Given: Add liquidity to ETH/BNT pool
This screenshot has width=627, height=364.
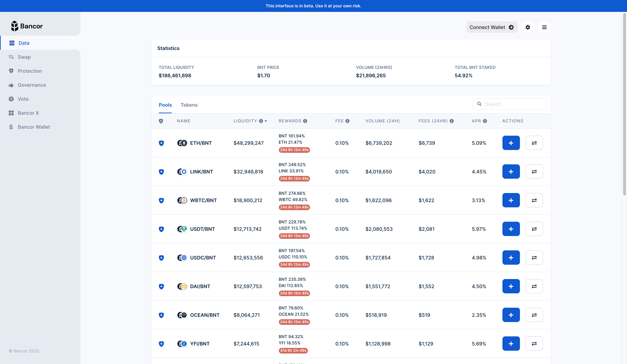Looking at the screenshot, I should click(x=511, y=143).
